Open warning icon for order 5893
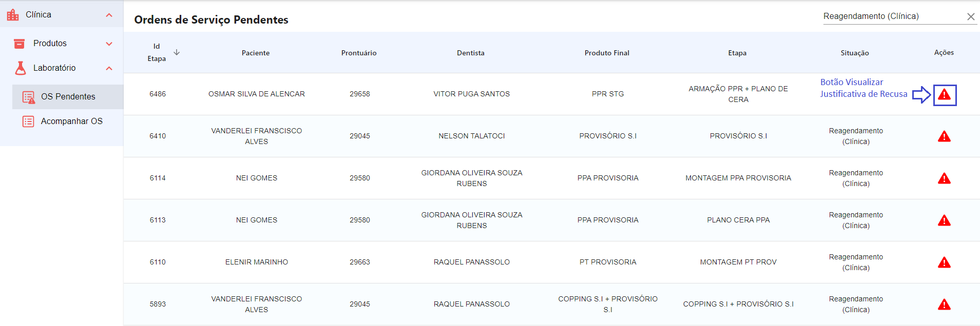980x326 pixels. coord(944,305)
